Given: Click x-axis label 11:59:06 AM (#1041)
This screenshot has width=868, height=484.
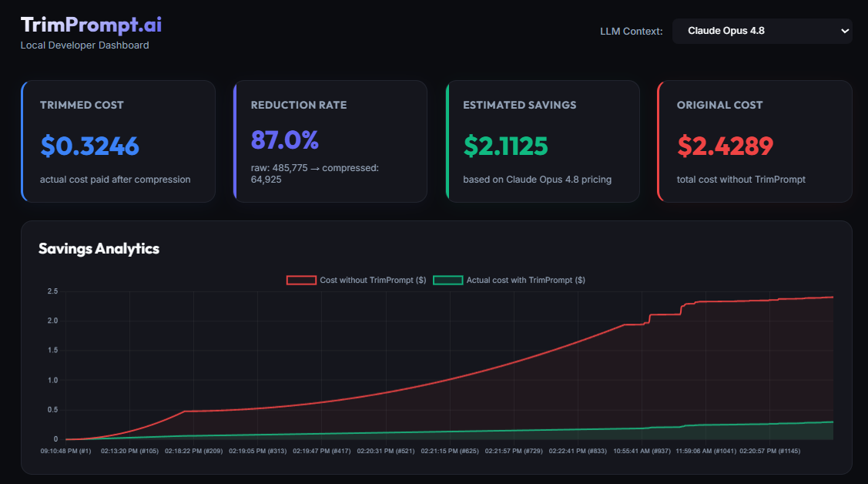Looking at the screenshot, I should [x=705, y=452].
